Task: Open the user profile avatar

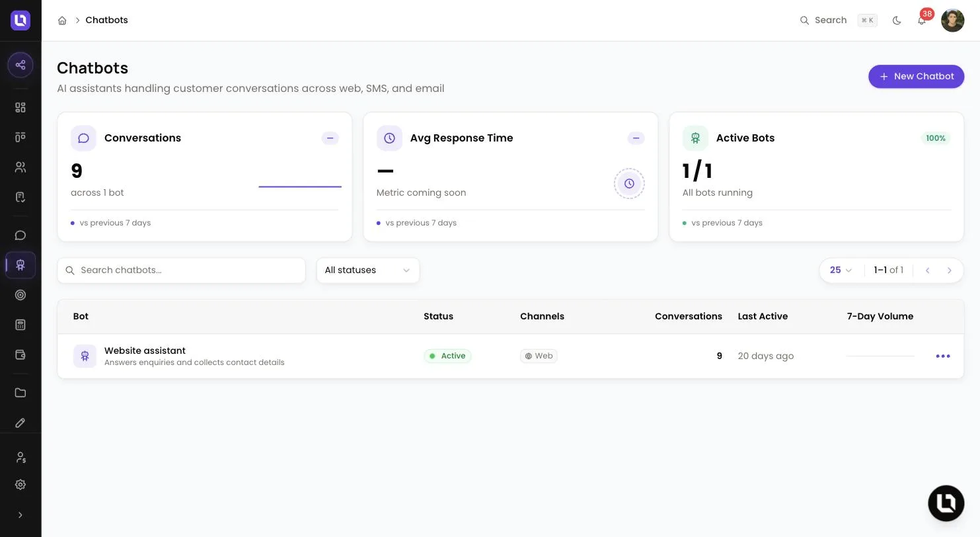Action: 952,21
